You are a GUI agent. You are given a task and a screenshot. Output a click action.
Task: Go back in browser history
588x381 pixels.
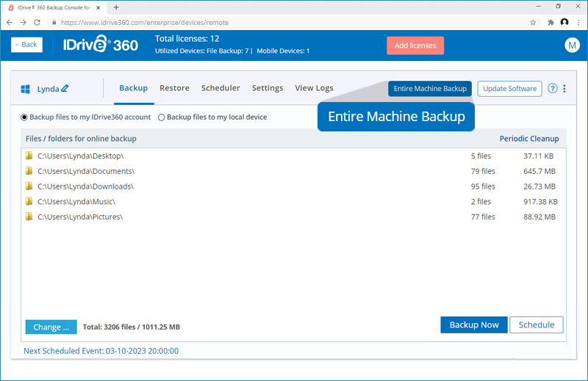[x=10, y=23]
